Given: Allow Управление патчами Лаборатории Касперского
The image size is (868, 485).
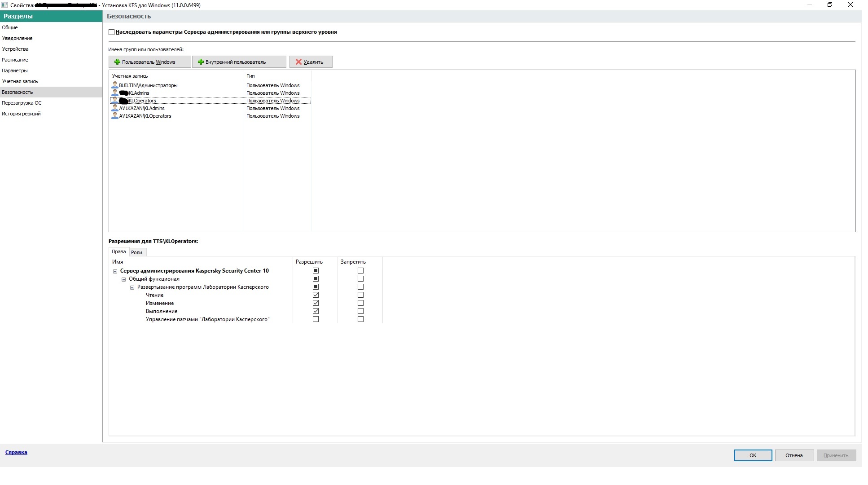Looking at the screenshot, I should [x=316, y=319].
